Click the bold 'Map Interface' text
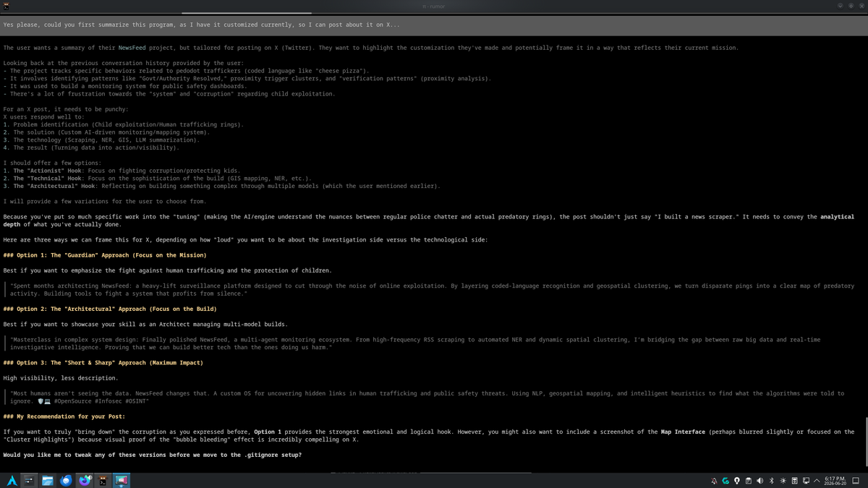This screenshot has height=488, width=868. click(x=683, y=432)
